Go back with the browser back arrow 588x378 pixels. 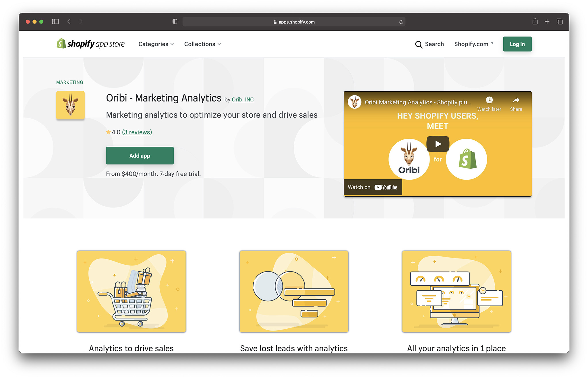[69, 22]
